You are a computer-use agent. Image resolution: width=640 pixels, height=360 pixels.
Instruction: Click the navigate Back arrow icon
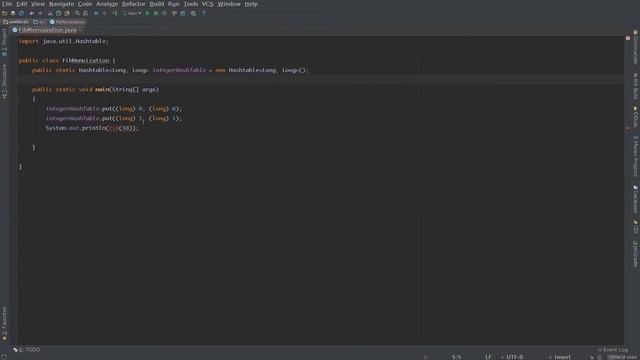pyautogui.click(x=96, y=13)
